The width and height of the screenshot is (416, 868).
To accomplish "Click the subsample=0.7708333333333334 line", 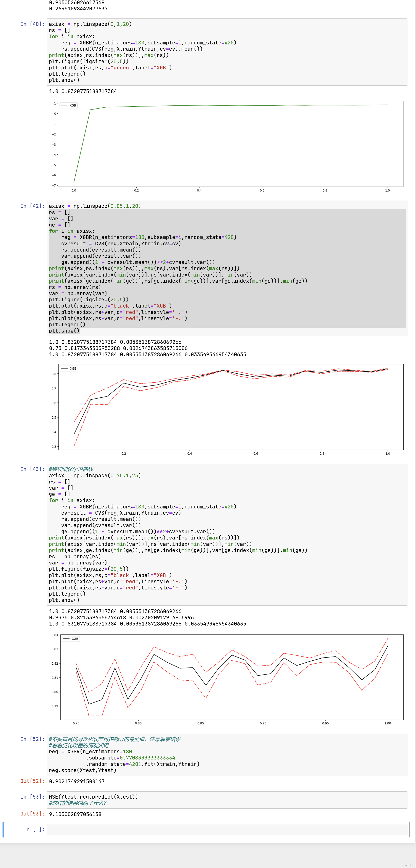I will 130,758.
